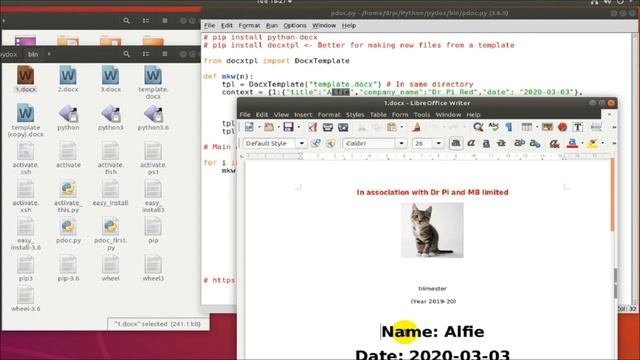Click the Insert Chart icon
The image size is (640, 360).
(x=562, y=127)
